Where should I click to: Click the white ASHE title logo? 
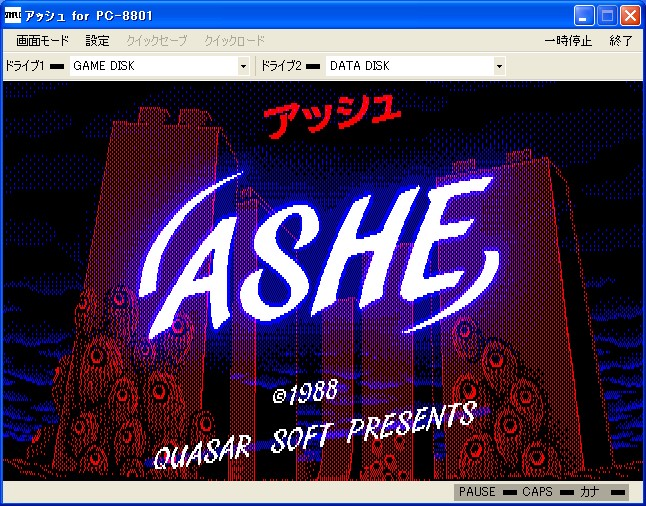tap(319, 255)
